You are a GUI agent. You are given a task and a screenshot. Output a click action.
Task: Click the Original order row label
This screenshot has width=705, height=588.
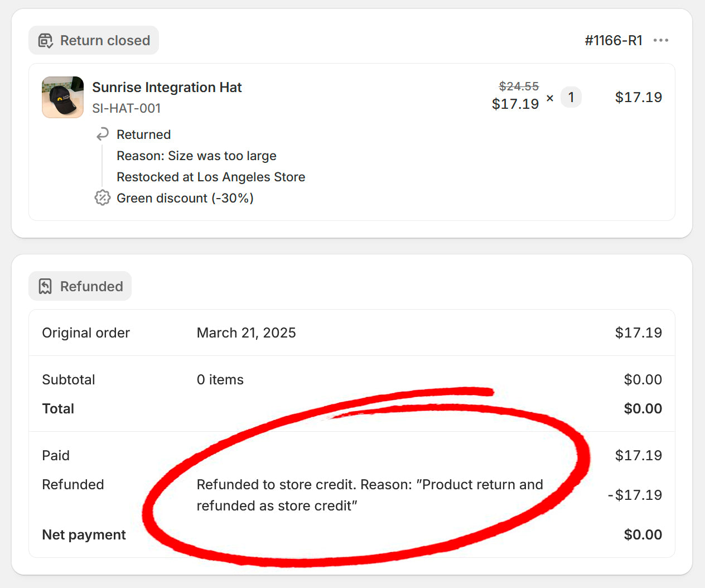[x=86, y=333]
